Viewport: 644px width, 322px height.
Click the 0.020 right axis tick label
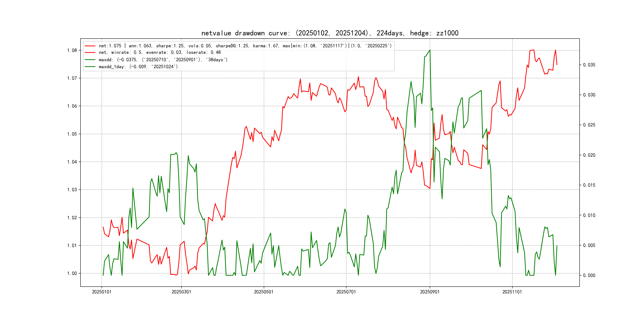[x=589, y=155]
